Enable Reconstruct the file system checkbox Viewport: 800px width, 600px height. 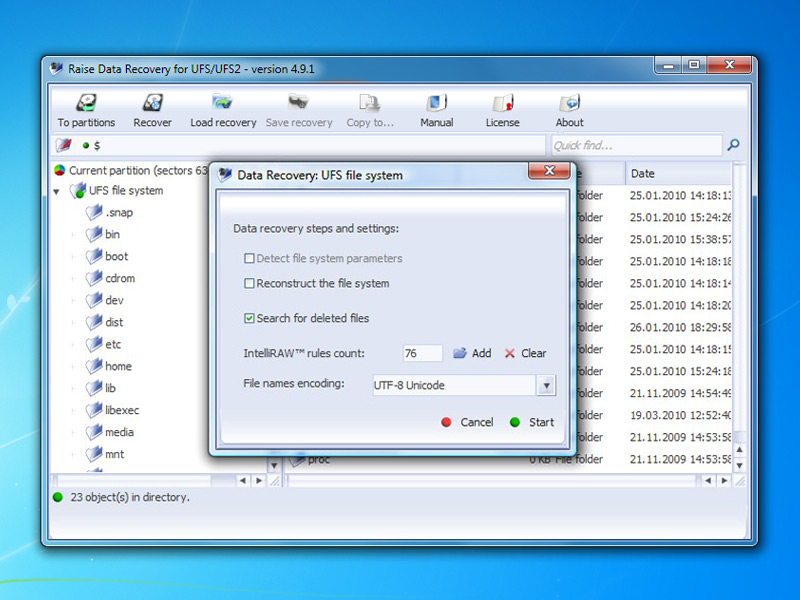(249, 283)
